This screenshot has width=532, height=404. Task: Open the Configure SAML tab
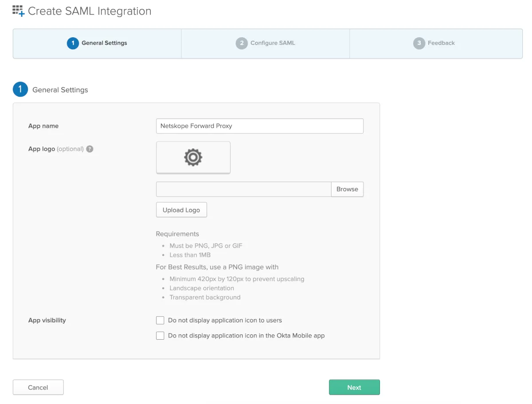[272, 43]
